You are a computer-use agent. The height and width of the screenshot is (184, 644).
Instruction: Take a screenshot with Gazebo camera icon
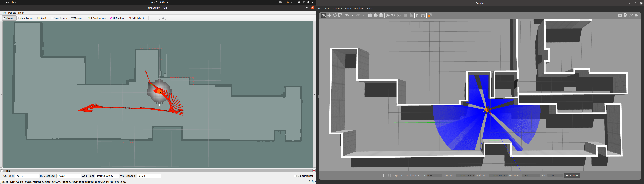tap(620, 16)
